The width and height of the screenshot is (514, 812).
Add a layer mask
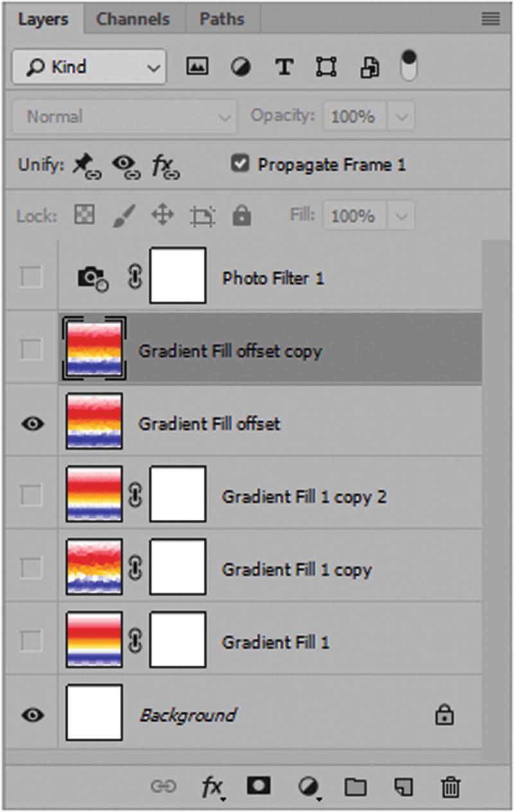259,786
